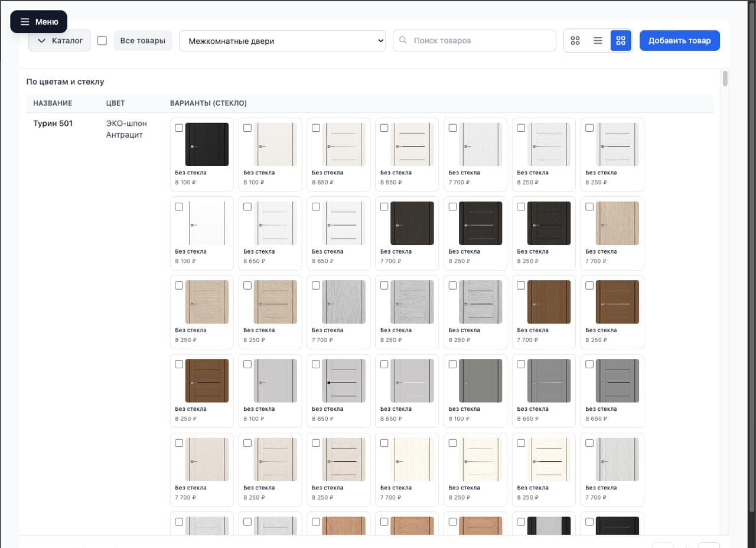This screenshot has width=756, height=548.
Task: Open the fifth grey door thumbnail, fourth row
Action: click(x=481, y=381)
